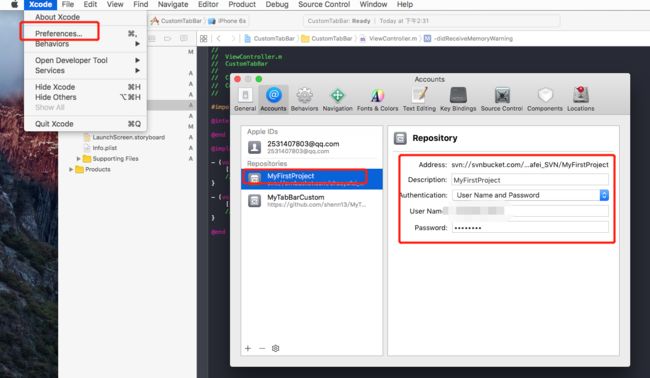Open the General preferences tab

245,99
